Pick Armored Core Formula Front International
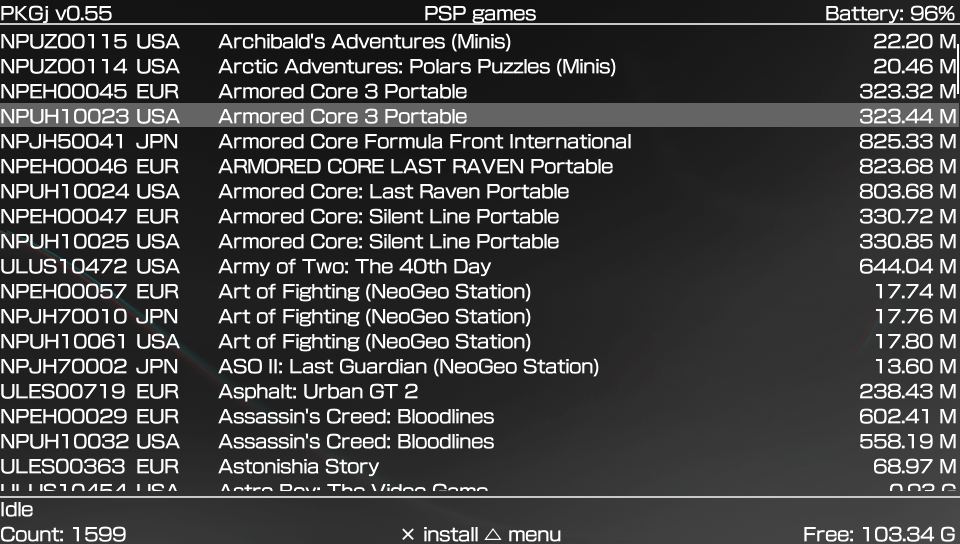Image resolution: width=960 pixels, height=544 pixels. [x=480, y=141]
